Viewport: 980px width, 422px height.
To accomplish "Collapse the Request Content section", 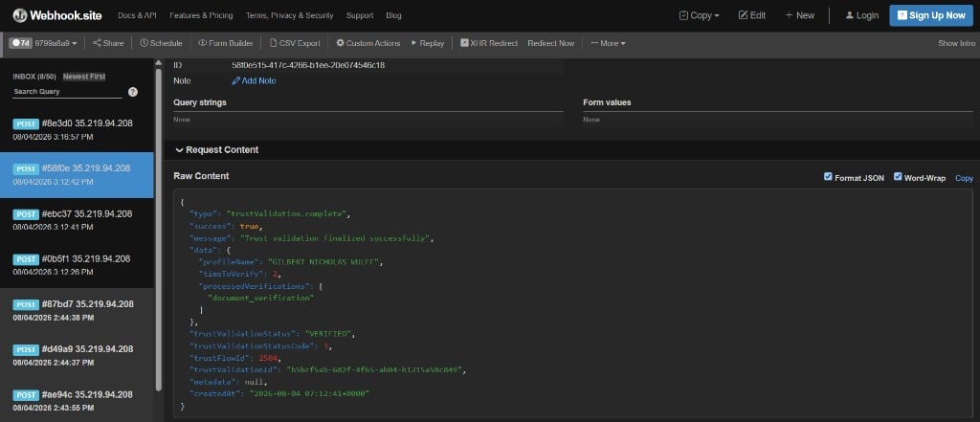I will pyautogui.click(x=217, y=150).
